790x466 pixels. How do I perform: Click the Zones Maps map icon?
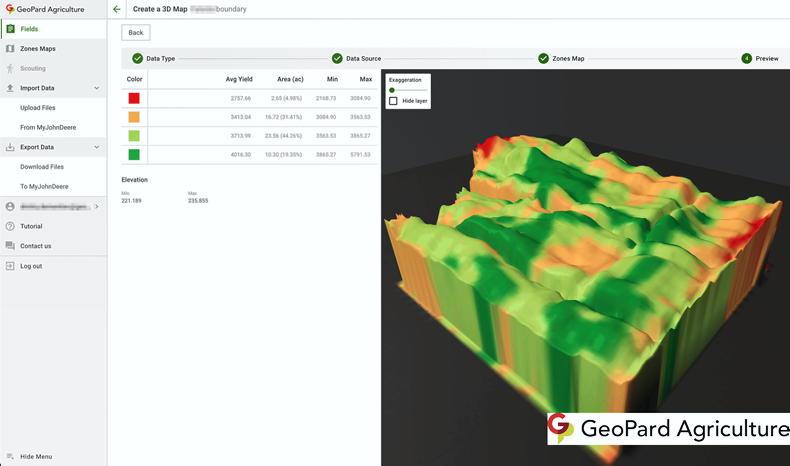[x=10, y=48]
